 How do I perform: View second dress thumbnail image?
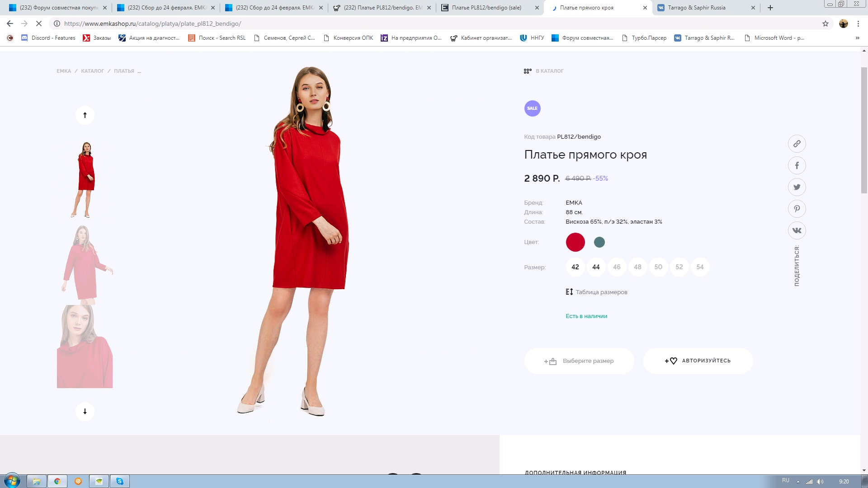point(86,264)
